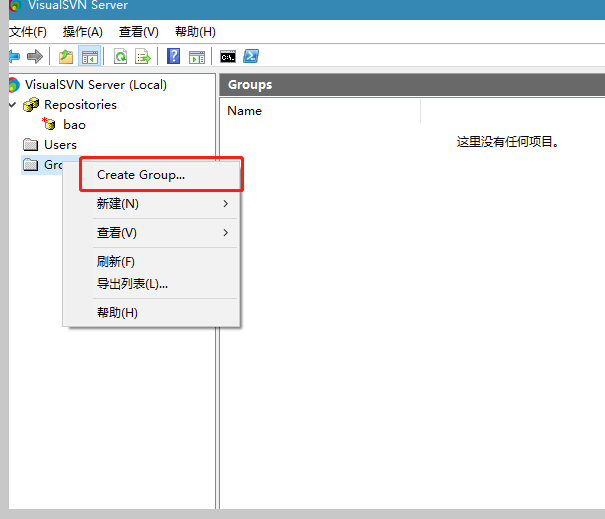Select the bao repository tree item

74,125
